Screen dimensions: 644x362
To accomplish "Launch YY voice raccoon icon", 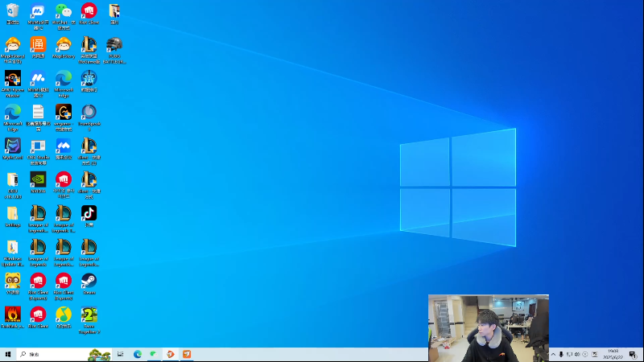I will pyautogui.click(x=13, y=284).
